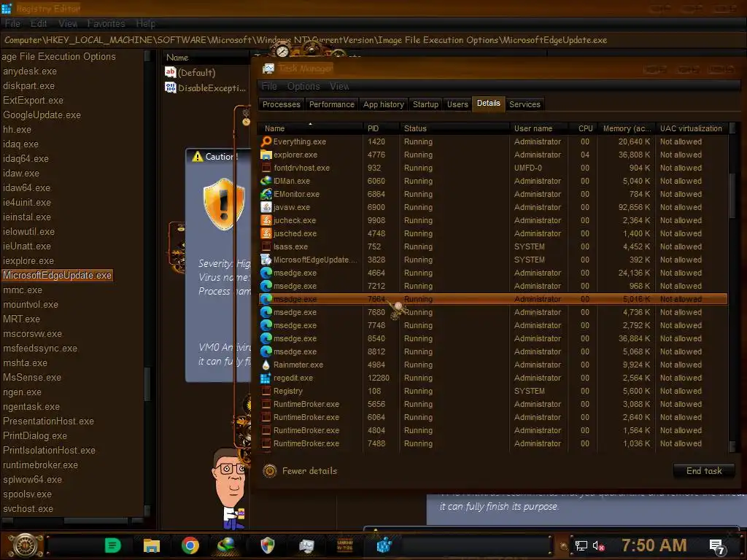Open the Spotify taskbar icon

click(113, 545)
